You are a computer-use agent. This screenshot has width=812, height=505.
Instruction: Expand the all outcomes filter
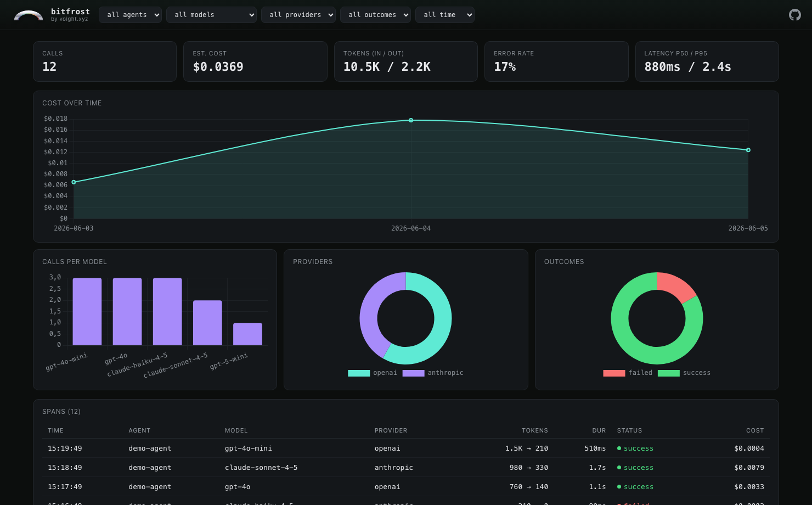(x=375, y=15)
